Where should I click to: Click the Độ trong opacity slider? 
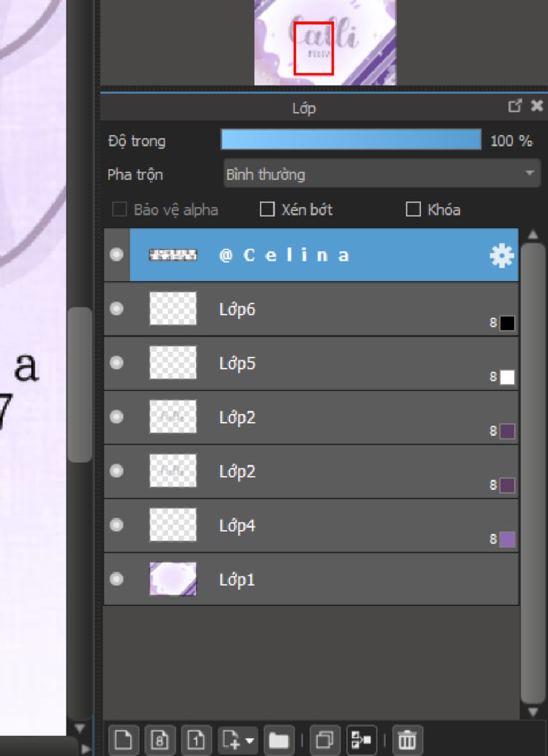pos(351,139)
